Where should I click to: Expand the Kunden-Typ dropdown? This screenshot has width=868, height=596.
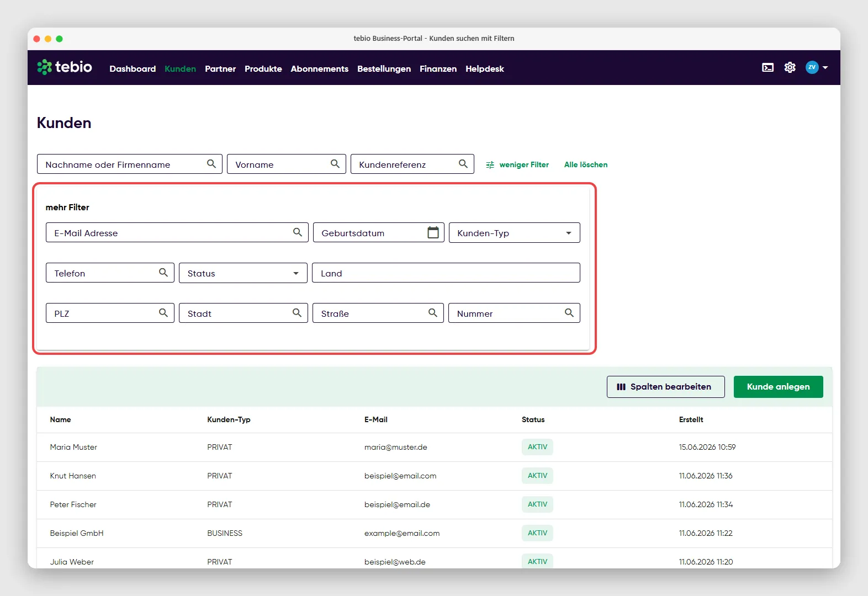[515, 233]
